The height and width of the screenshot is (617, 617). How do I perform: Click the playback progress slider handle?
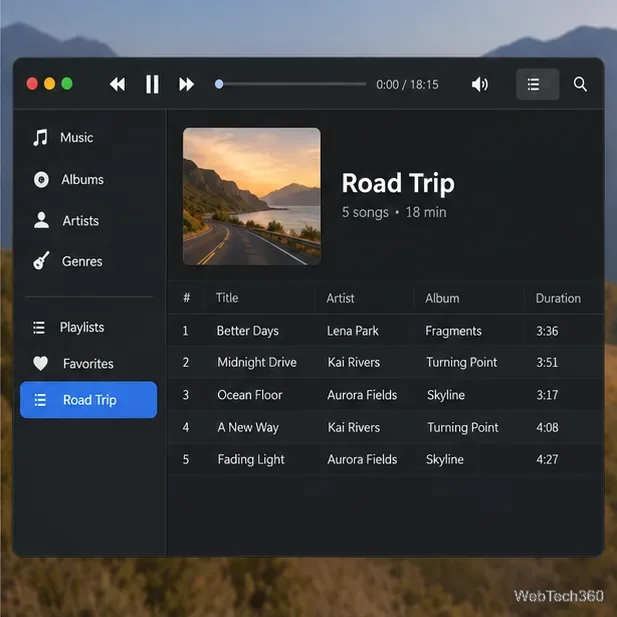pyautogui.click(x=219, y=84)
